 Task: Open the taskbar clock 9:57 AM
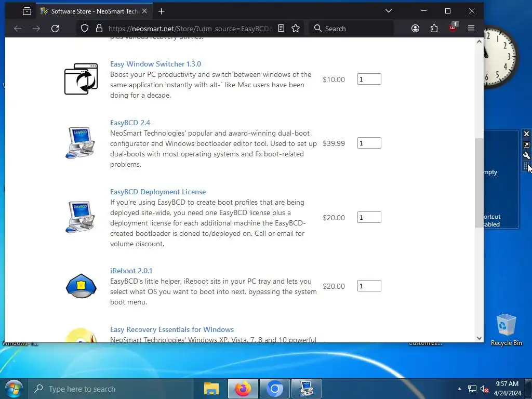coord(507,389)
